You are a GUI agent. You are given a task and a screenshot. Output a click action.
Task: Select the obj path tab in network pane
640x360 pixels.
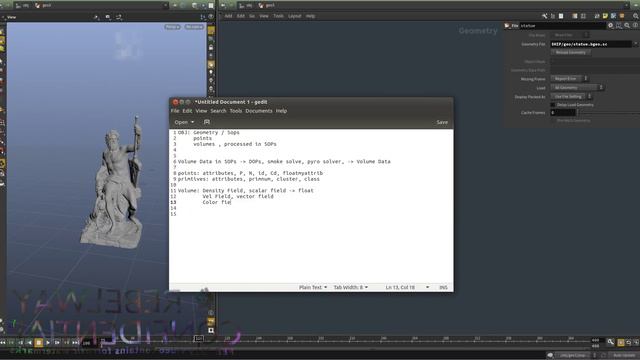click(x=246, y=5)
